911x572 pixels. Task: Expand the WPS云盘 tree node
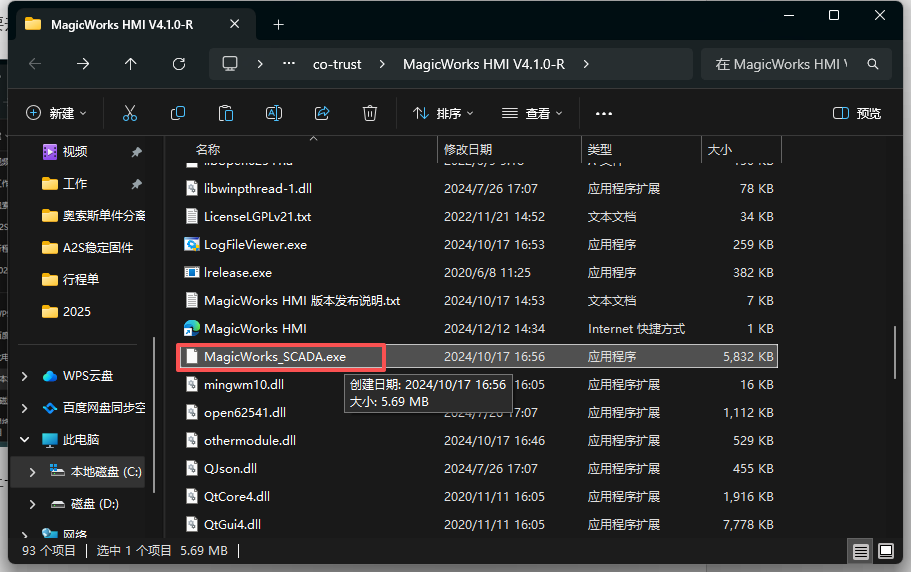[24, 376]
